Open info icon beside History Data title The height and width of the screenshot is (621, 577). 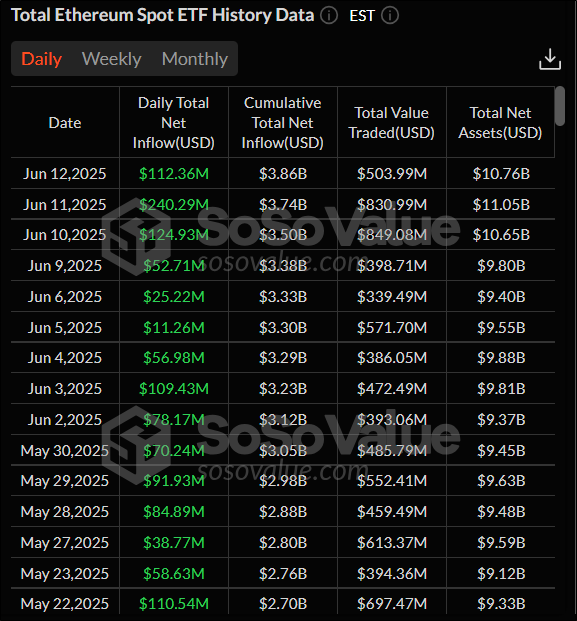click(x=329, y=16)
